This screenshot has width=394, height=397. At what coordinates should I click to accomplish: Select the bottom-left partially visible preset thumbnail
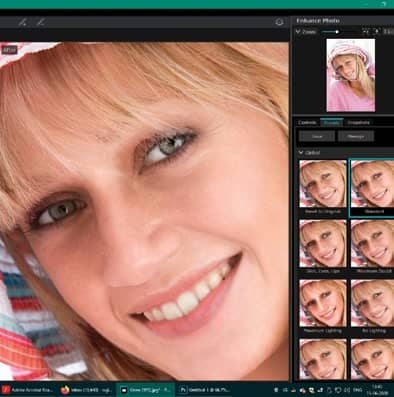pyautogui.click(x=323, y=359)
